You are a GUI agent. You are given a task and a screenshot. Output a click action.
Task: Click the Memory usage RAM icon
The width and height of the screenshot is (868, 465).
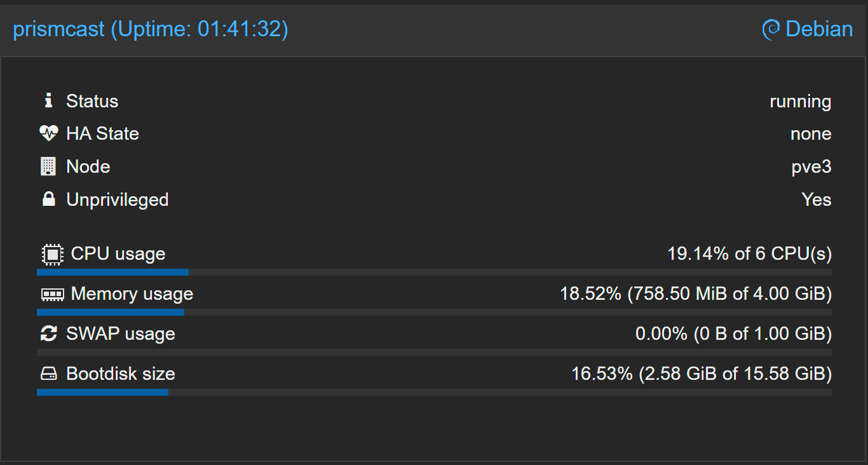pos(52,294)
